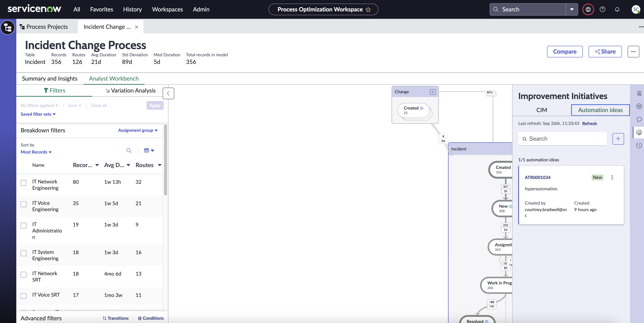Check the IT Network Engineering checkbox
This screenshot has width=644, height=323.
pyautogui.click(x=24, y=183)
